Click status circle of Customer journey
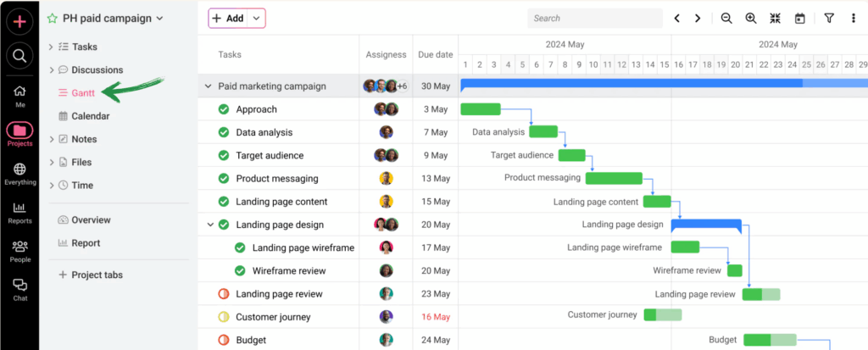Screen dimensions: 868x350 point(224,317)
